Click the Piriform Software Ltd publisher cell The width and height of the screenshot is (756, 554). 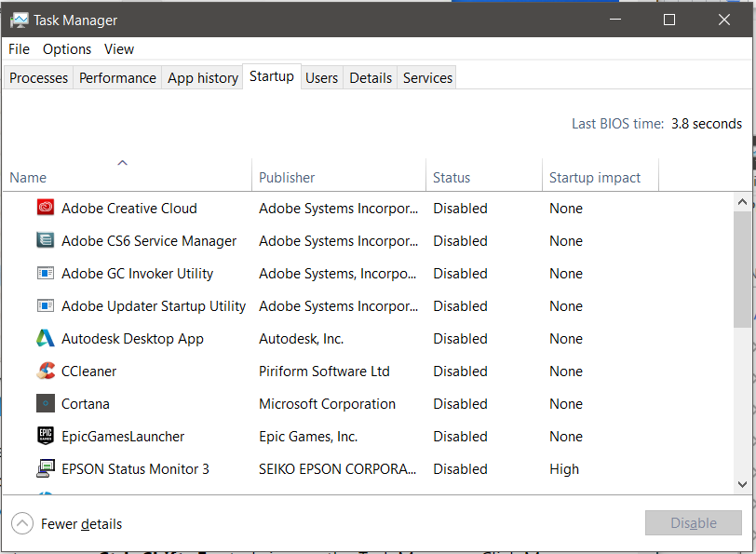(x=324, y=372)
